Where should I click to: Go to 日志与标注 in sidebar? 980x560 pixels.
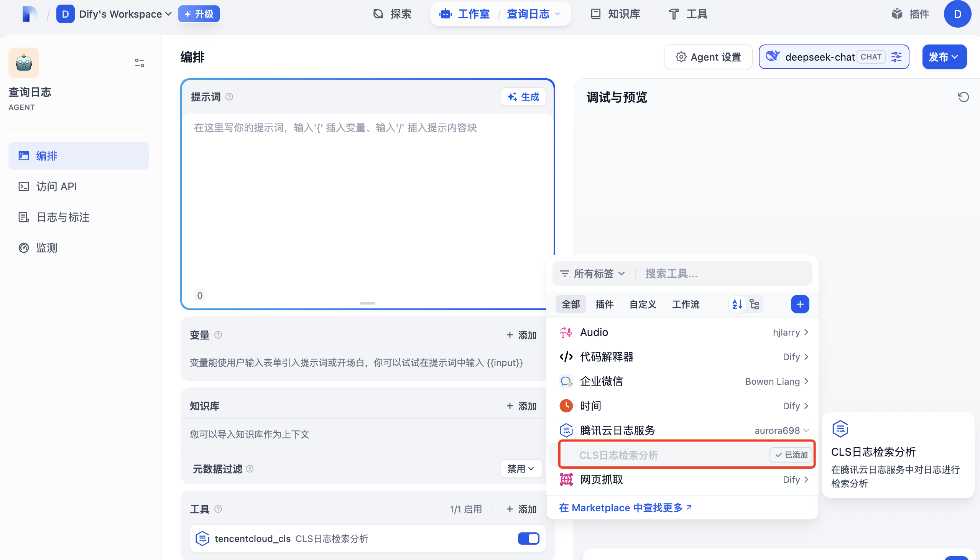pyautogui.click(x=62, y=217)
